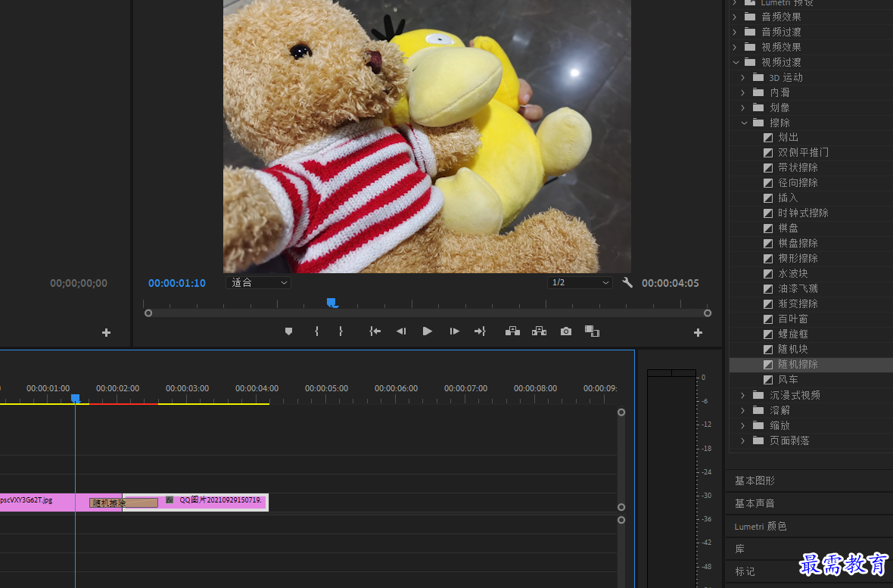This screenshot has width=893, height=588.
Task: Click the left zoom scroll bar handle
Action: click(x=148, y=313)
